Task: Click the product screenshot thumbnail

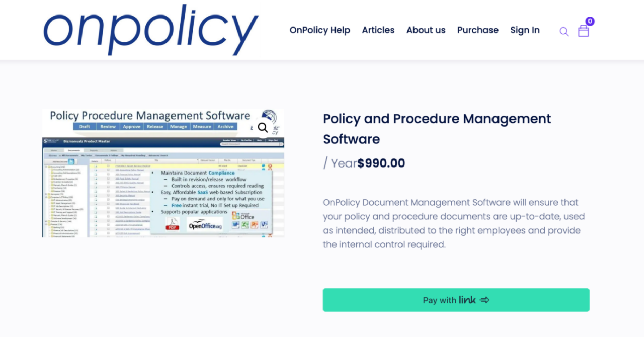Action: 163,173
